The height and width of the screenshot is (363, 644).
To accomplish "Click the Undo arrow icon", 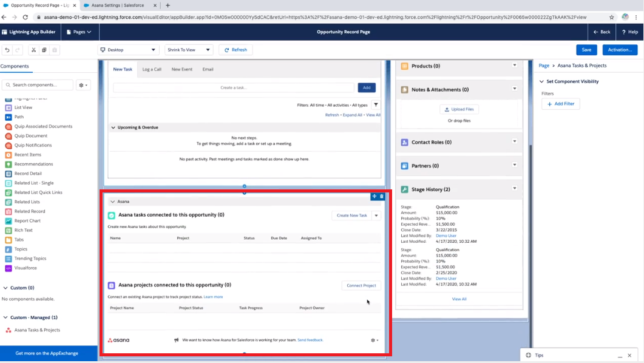I will (x=7, y=50).
